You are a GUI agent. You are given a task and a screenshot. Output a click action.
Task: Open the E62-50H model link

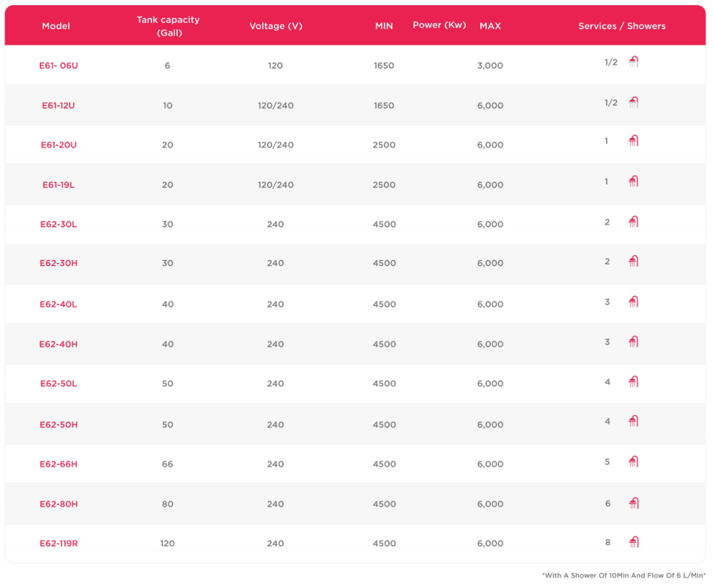[x=59, y=425]
